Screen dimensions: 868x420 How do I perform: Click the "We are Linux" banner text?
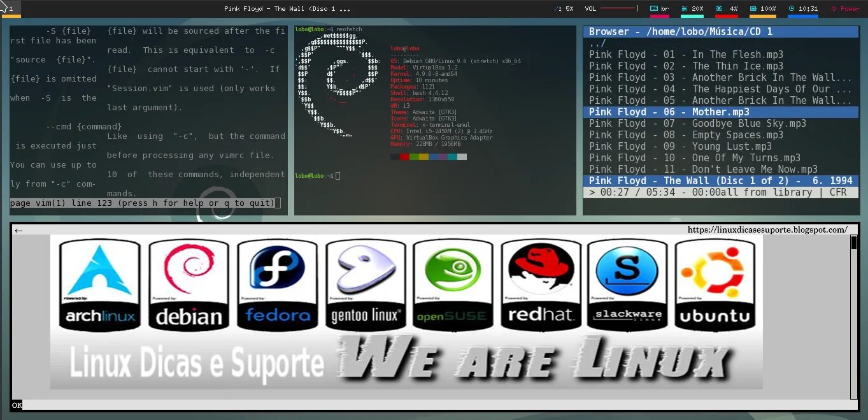point(536,359)
